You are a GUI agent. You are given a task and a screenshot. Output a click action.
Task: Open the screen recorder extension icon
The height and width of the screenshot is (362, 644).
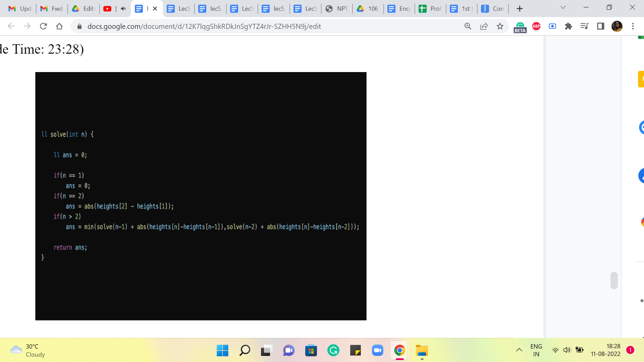(x=552, y=26)
